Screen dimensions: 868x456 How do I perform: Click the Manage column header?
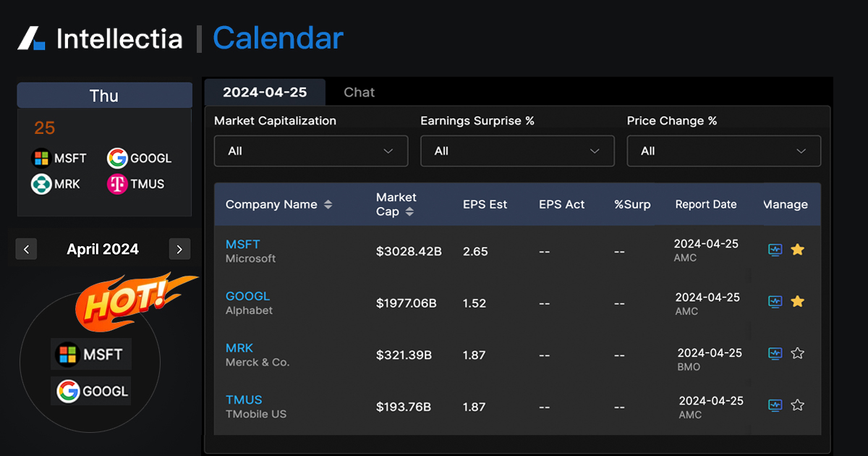click(786, 205)
